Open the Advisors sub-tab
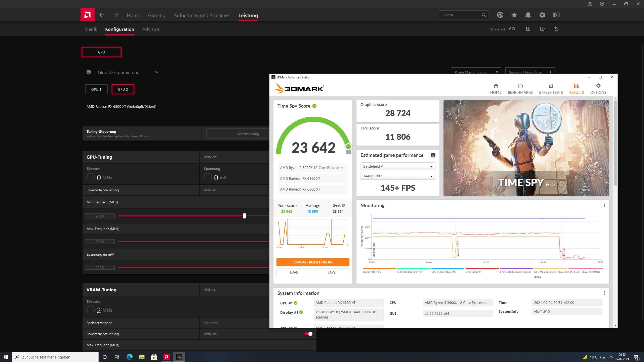The width and height of the screenshot is (644, 362). point(151,29)
